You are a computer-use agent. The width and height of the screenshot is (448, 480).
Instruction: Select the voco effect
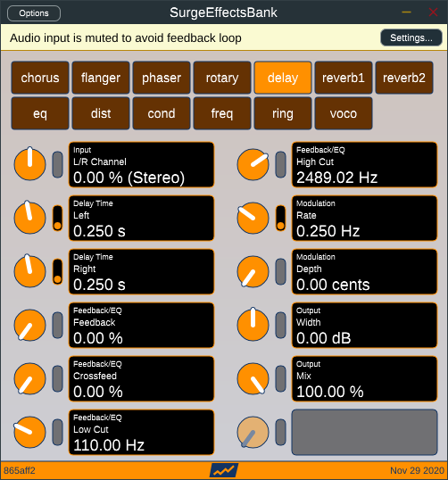(x=344, y=113)
